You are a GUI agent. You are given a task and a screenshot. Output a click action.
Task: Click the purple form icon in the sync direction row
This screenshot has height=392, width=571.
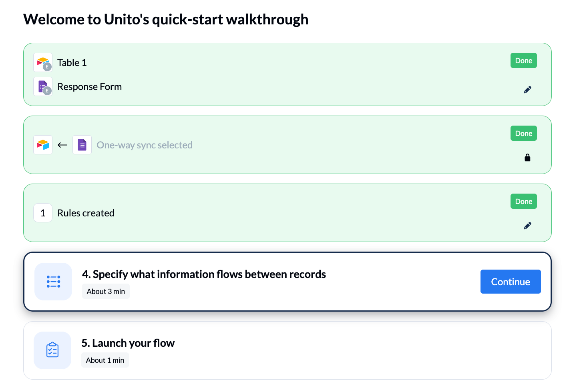(82, 145)
